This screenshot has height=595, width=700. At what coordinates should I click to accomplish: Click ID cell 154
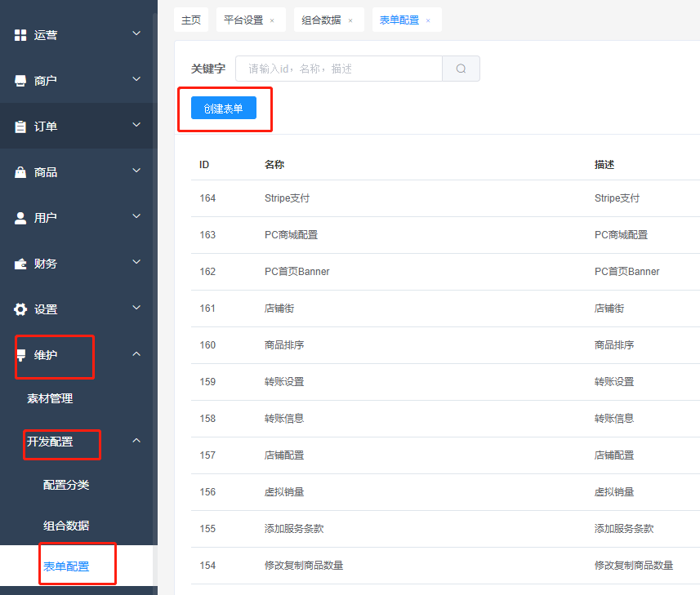(207, 566)
